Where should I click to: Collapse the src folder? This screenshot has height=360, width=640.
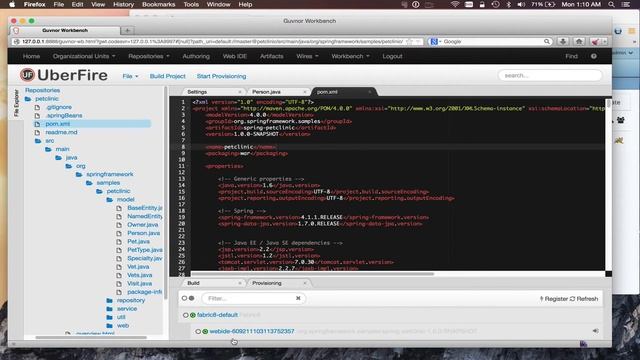(x=38, y=141)
